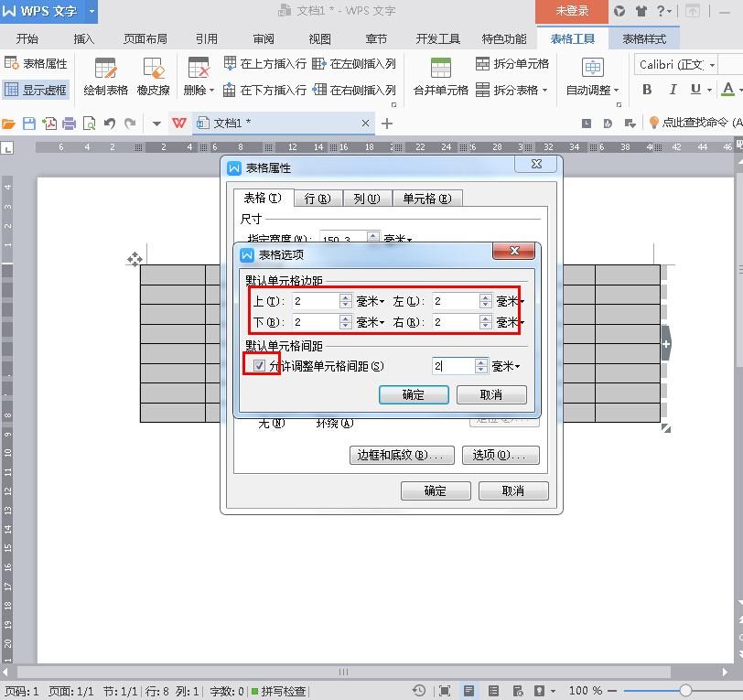The height and width of the screenshot is (700, 743).
Task: Click Split Cells (拆分单元格)
Action: click(x=512, y=63)
